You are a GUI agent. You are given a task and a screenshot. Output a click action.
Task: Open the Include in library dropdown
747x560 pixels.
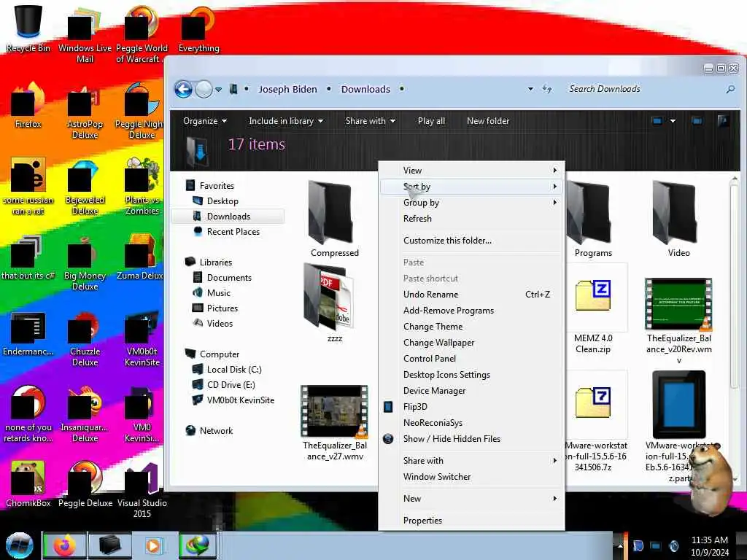286,121
